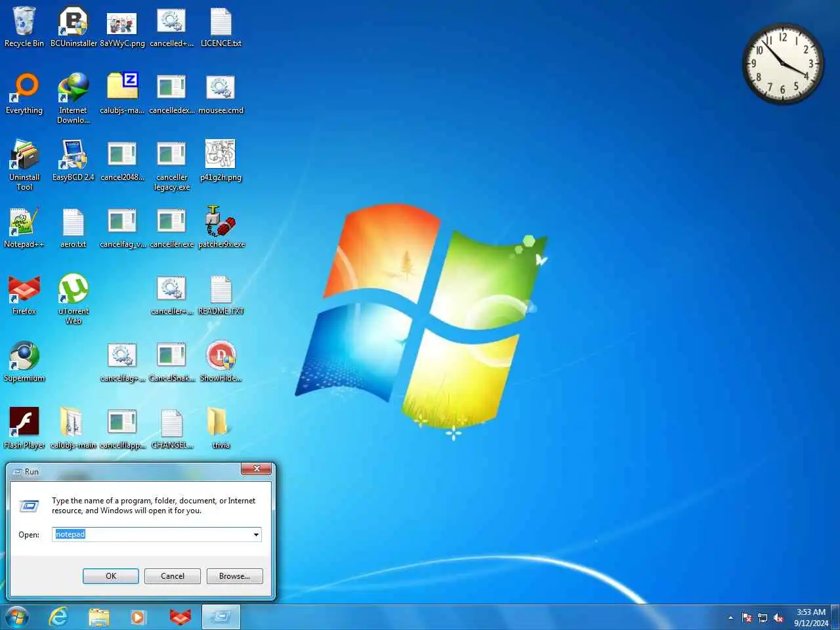Click the Notepad++ desktop shortcut
840x630 pixels.
pos(24,228)
